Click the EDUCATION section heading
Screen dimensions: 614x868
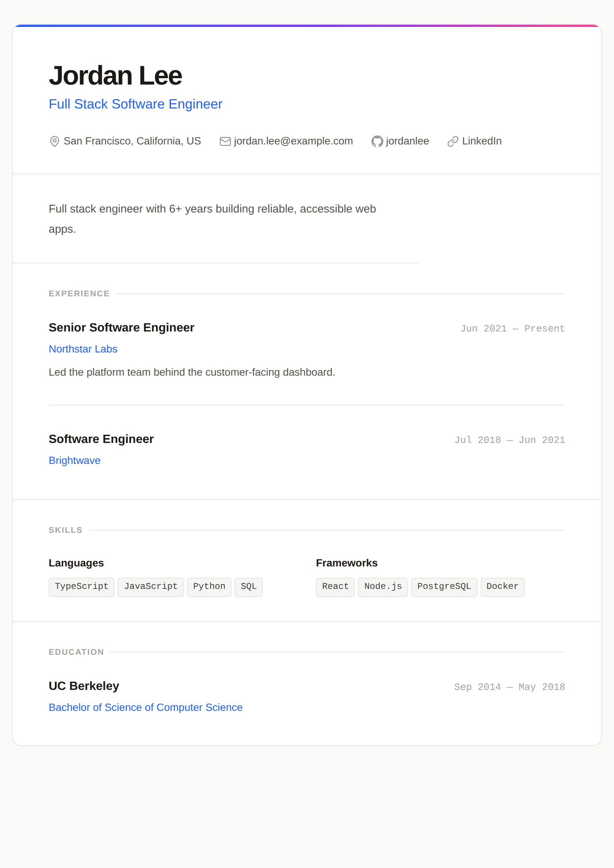pyautogui.click(x=76, y=652)
